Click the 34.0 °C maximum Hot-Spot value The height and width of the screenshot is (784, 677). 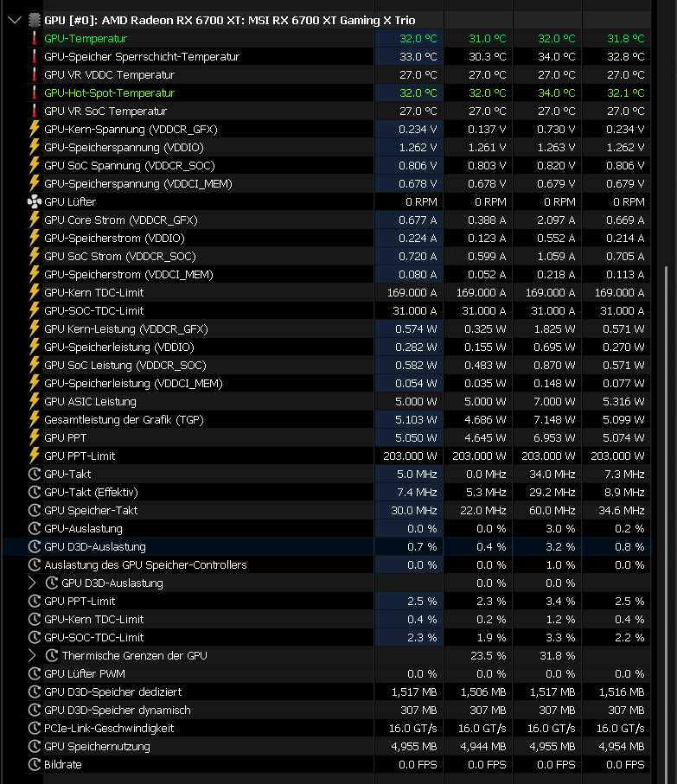[x=557, y=93]
